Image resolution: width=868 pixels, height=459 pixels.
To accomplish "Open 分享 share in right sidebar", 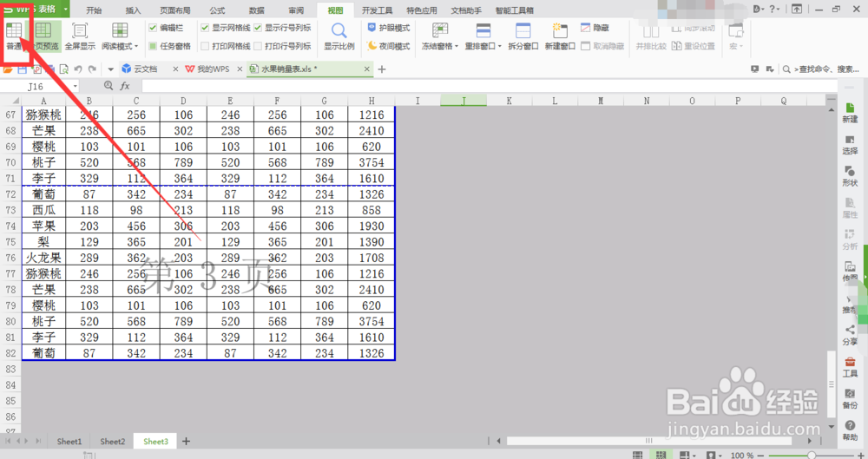I will pyautogui.click(x=850, y=335).
